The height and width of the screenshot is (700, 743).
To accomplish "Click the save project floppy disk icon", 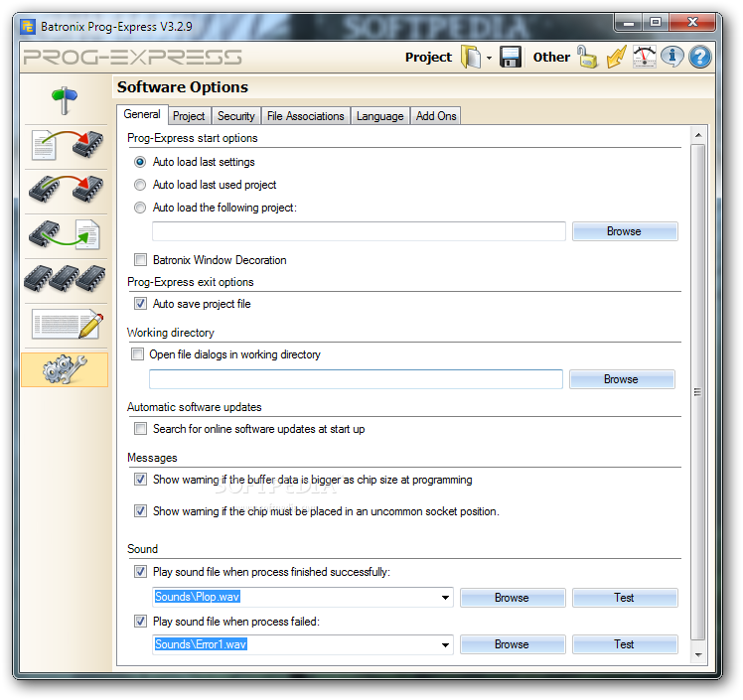I will (x=511, y=57).
